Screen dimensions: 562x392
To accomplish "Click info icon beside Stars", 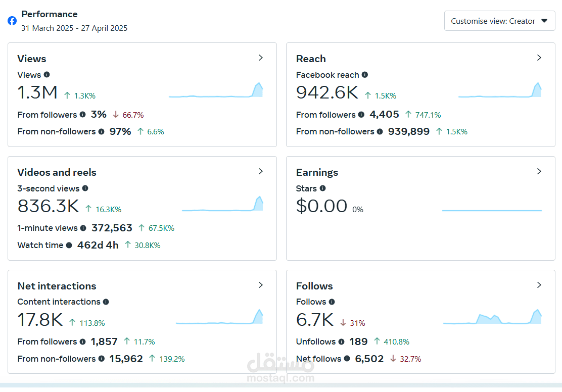I will tap(322, 188).
